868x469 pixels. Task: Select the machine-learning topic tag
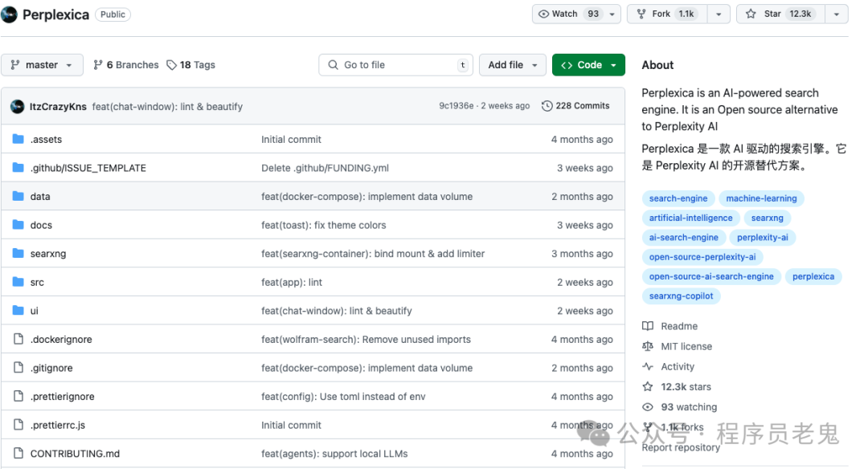point(761,198)
